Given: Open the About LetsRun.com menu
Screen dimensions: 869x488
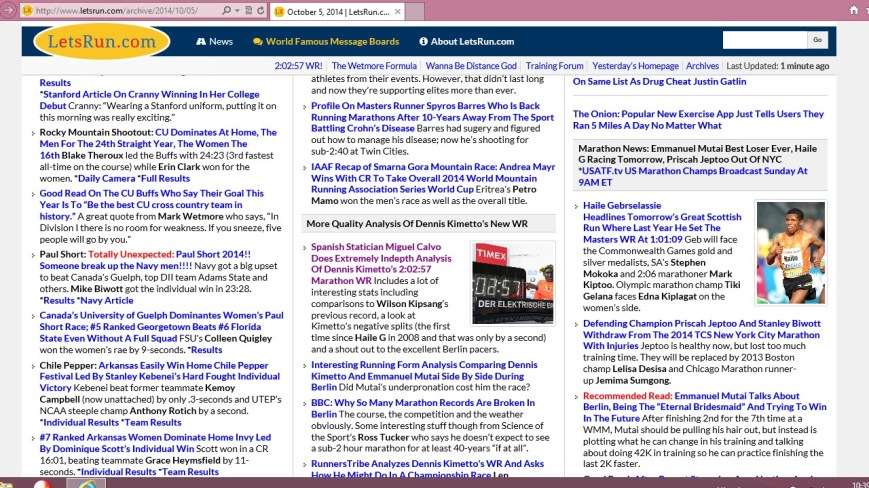Looking at the screenshot, I should 466,41.
